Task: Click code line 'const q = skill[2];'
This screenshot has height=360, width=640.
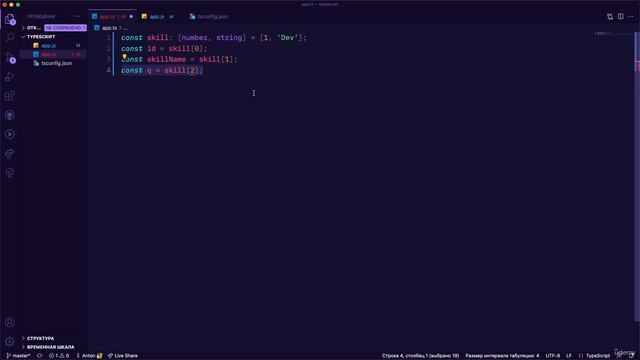Action: [x=162, y=71]
